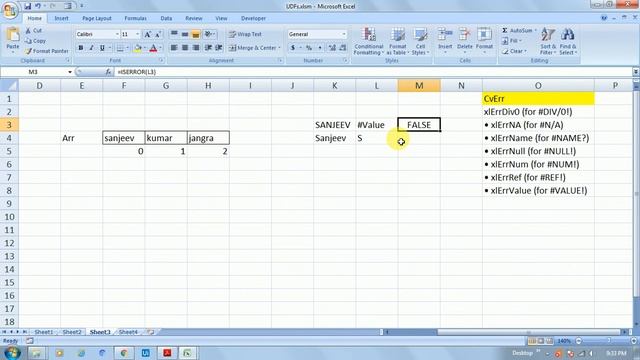The height and width of the screenshot is (360, 640).
Task: Increase indent in Alignment group
Action: coord(218,48)
